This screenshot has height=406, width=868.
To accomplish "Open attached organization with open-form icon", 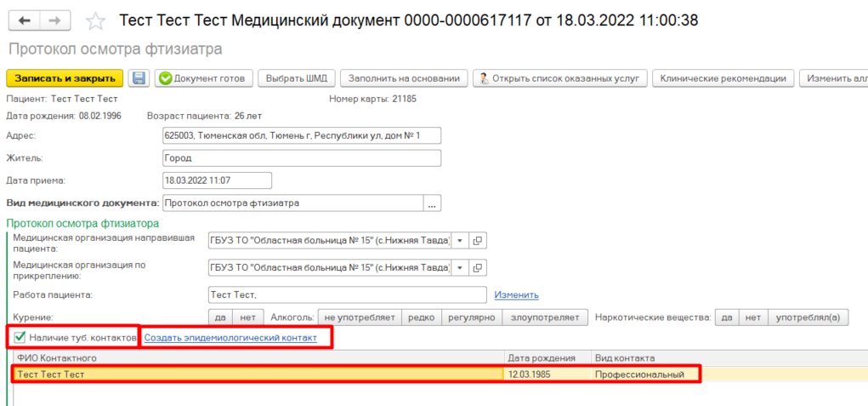I will click(x=478, y=267).
